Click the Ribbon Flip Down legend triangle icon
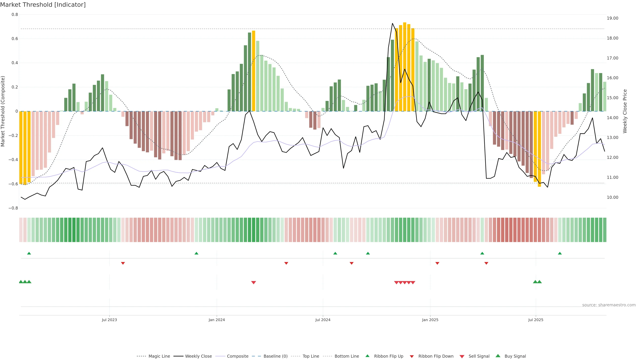Viewport: 644px width, 362px height. point(412,356)
